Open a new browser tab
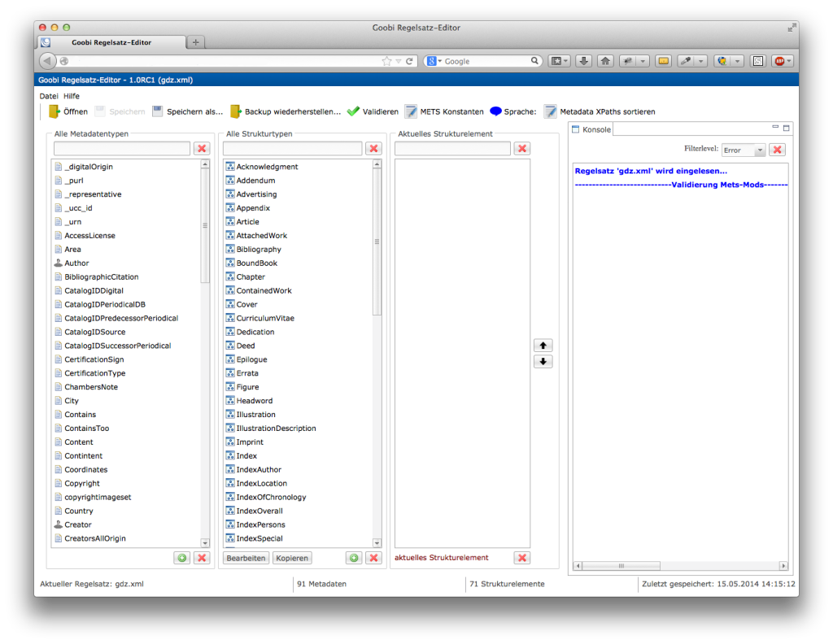The width and height of the screenshot is (833, 644). pos(195,42)
